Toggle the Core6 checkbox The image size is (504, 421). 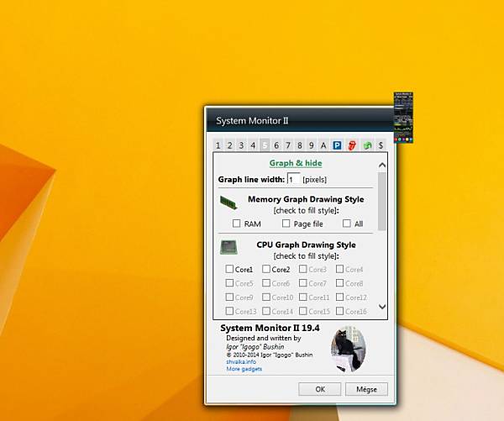[x=265, y=282]
